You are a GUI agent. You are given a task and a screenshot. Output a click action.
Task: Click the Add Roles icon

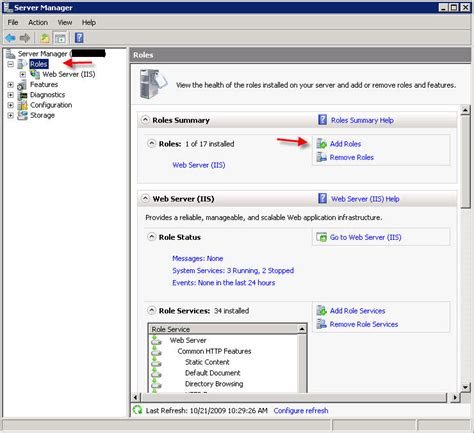pyautogui.click(x=322, y=144)
